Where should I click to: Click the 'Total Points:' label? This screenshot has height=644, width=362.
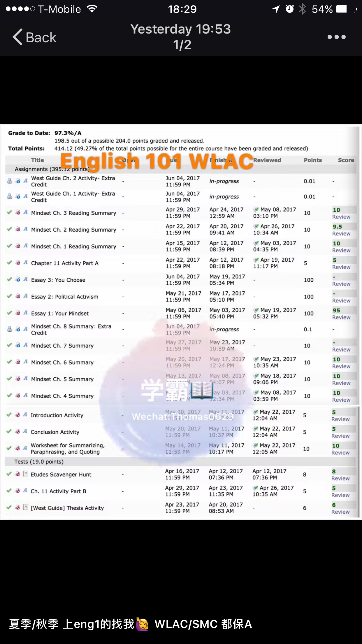[x=27, y=148]
